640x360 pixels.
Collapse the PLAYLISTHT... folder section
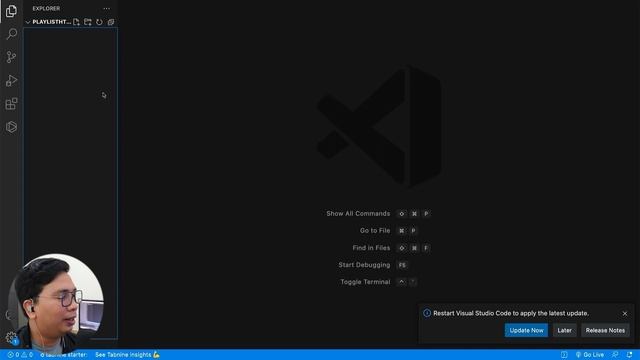pos(48,22)
